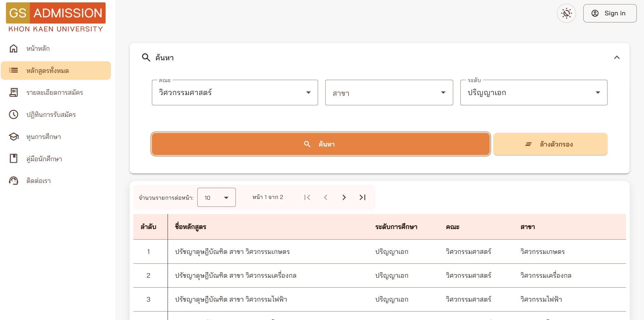
Task: Click the home icon in sidebar
Action: click(x=14, y=48)
